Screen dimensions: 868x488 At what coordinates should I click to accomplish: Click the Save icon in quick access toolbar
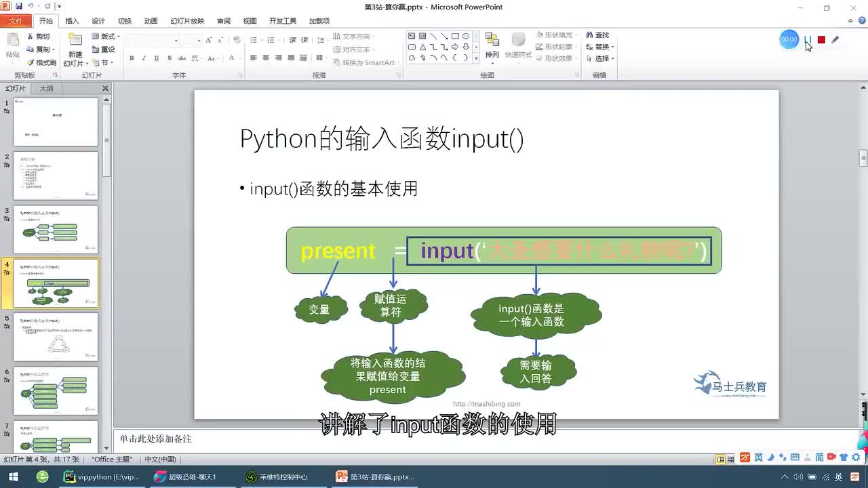18,7
